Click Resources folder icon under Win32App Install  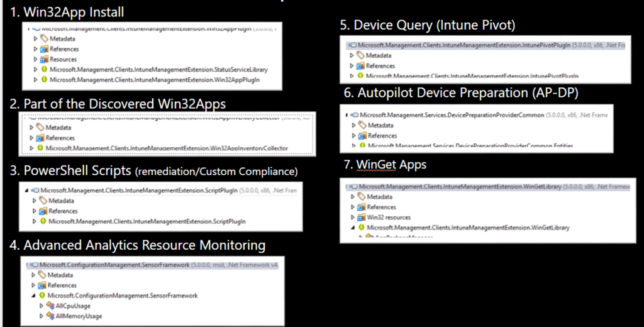pyautogui.click(x=44, y=59)
